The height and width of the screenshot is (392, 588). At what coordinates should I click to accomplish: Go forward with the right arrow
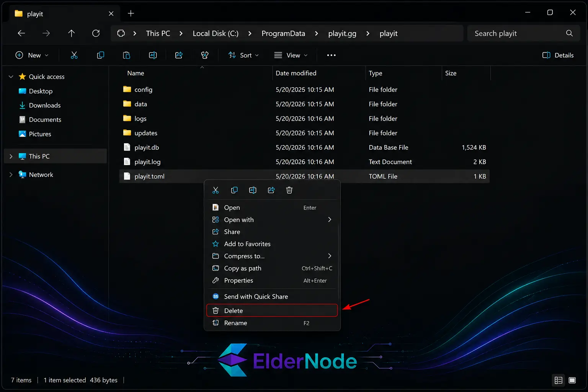[x=46, y=33]
